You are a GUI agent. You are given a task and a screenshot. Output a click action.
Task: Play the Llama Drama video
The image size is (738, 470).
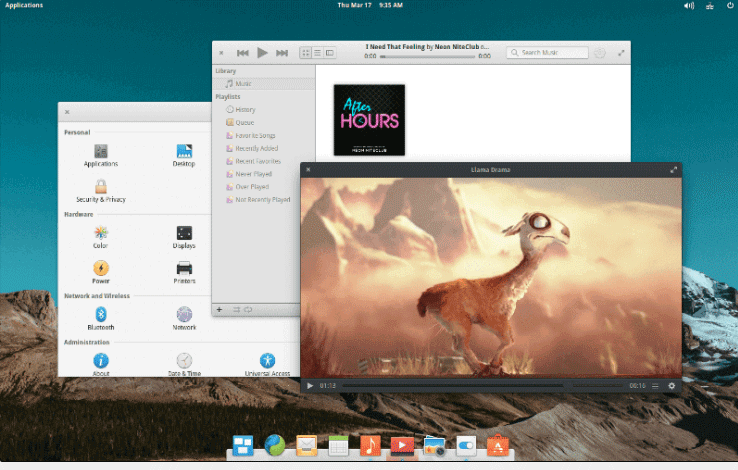click(x=310, y=386)
